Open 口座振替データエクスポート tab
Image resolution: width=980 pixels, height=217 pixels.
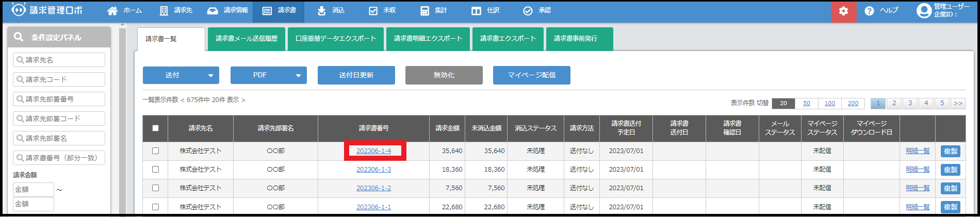tap(336, 39)
